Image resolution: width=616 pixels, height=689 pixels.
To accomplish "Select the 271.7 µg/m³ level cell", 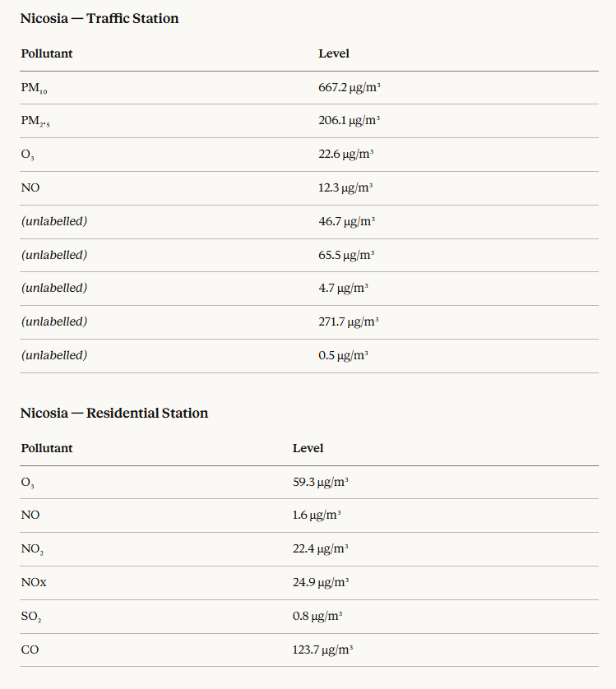I will pos(349,321).
